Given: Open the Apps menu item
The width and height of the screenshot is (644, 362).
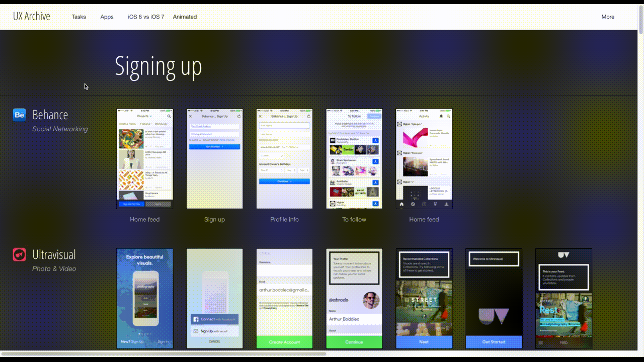Looking at the screenshot, I should point(107,17).
